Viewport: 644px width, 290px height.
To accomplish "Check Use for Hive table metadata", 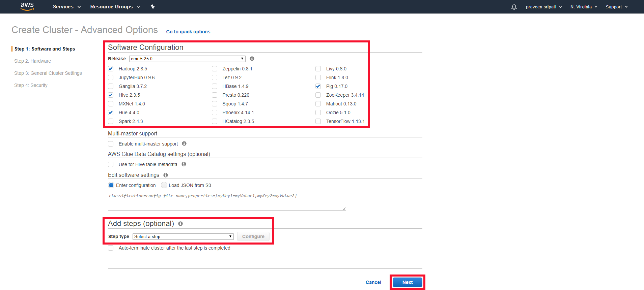I will pos(111,164).
